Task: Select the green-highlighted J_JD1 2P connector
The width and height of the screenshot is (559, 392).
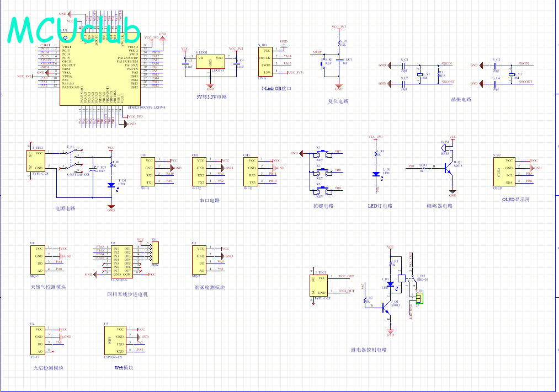Action: point(419,298)
